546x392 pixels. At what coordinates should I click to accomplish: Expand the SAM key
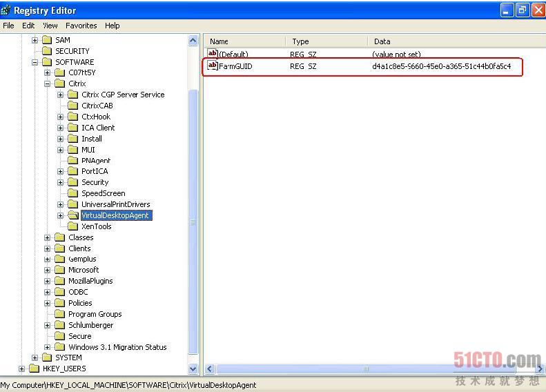pyautogui.click(x=35, y=41)
